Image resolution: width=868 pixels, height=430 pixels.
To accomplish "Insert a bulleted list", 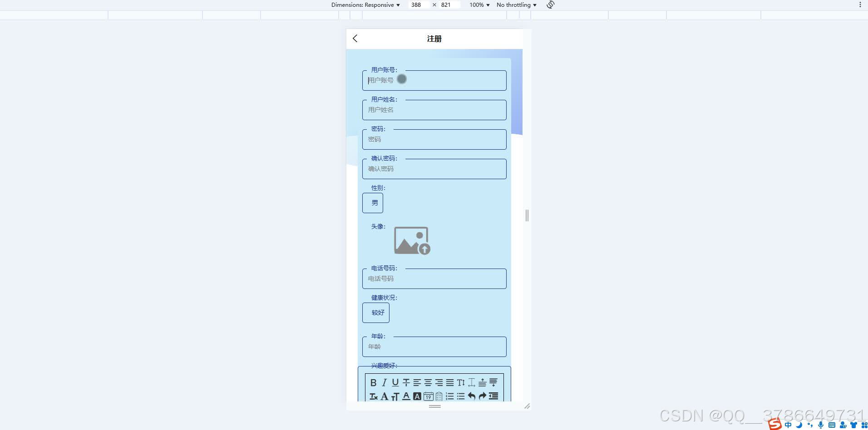I will [460, 396].
